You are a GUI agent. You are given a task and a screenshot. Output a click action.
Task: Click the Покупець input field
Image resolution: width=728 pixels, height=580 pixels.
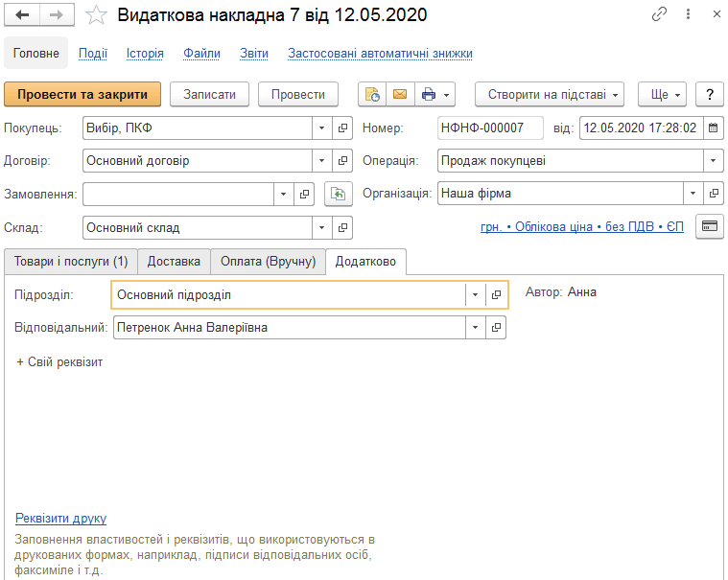click(198, 128)
